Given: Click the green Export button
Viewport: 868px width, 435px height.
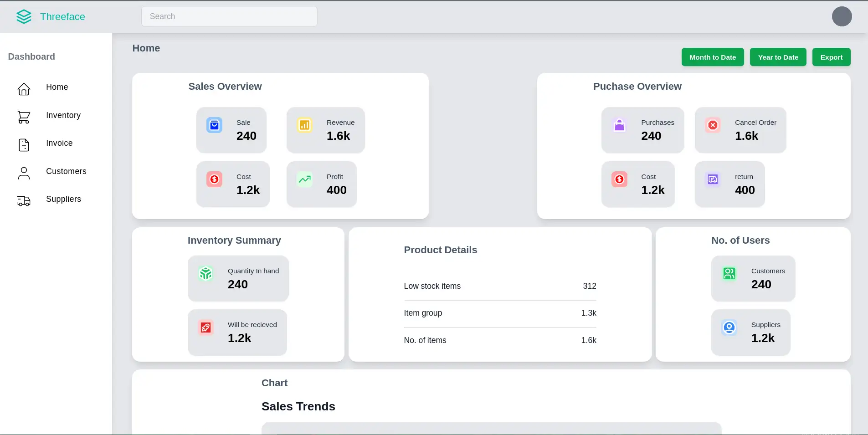Looking at the screenshot, I should coord(831,57).
